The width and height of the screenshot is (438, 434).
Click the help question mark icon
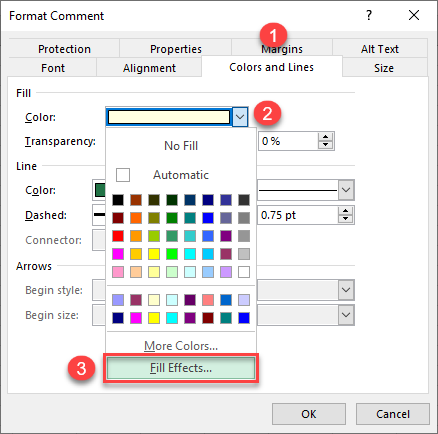pyautogui.click(x=369, y=15)
